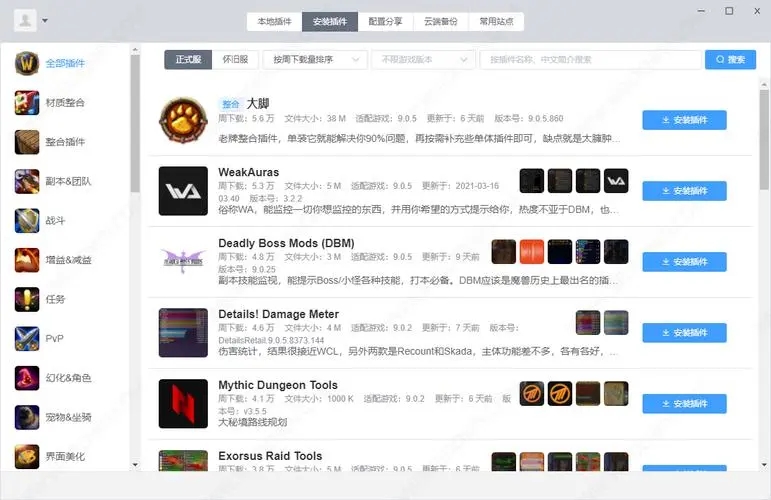Open the 不限游戏版本 version dropdown
This screenshot has height=500, width=771.
[x=422, y=60]
